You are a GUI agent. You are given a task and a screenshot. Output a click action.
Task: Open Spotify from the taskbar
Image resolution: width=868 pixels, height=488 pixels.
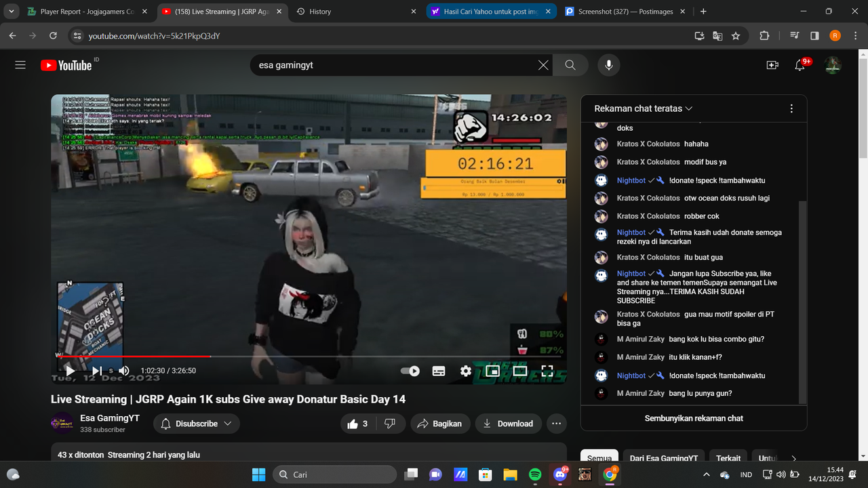click(534, 474)
